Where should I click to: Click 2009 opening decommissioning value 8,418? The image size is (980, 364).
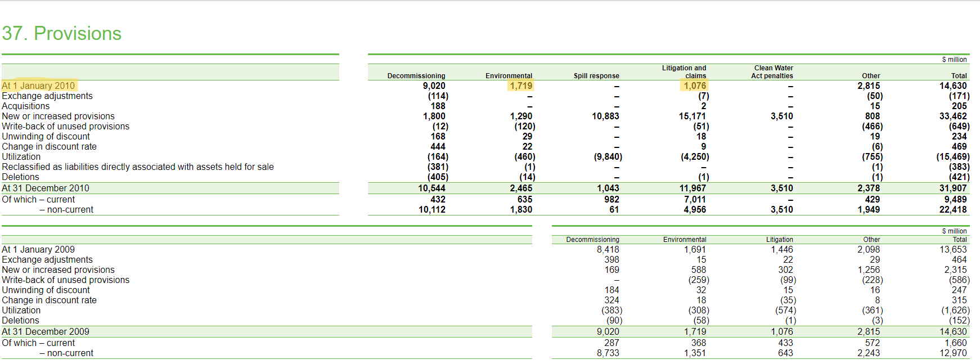[x=608, y=249]
